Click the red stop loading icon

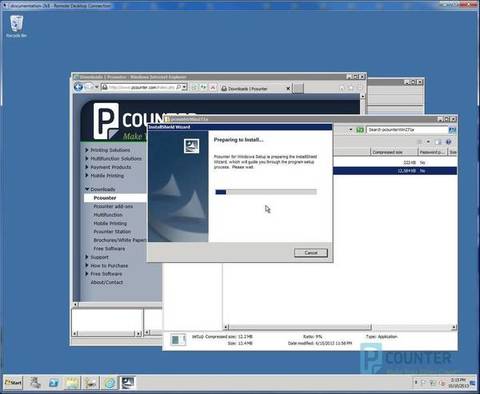213,88
